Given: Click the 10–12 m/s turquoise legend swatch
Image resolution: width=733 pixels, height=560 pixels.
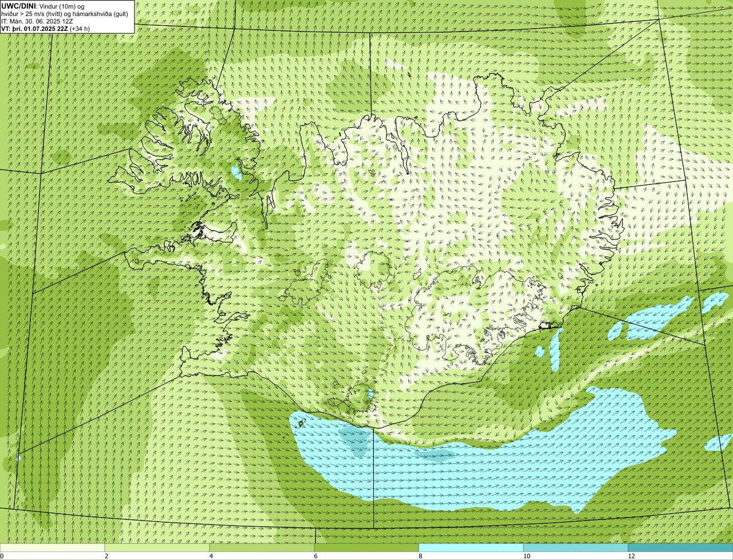Looking at the screenshot, I should [576, 547].
